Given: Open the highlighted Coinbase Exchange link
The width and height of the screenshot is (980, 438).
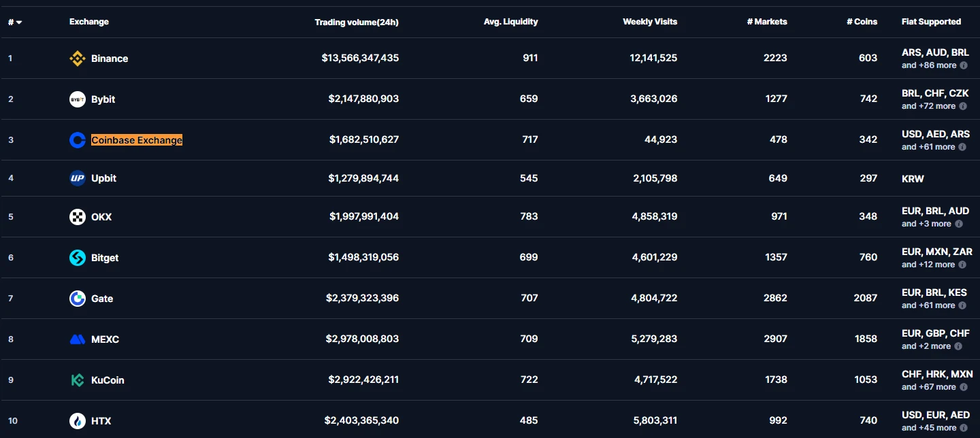Looking at the screenshot, I should pyautogui.click(x=137, y=140).
